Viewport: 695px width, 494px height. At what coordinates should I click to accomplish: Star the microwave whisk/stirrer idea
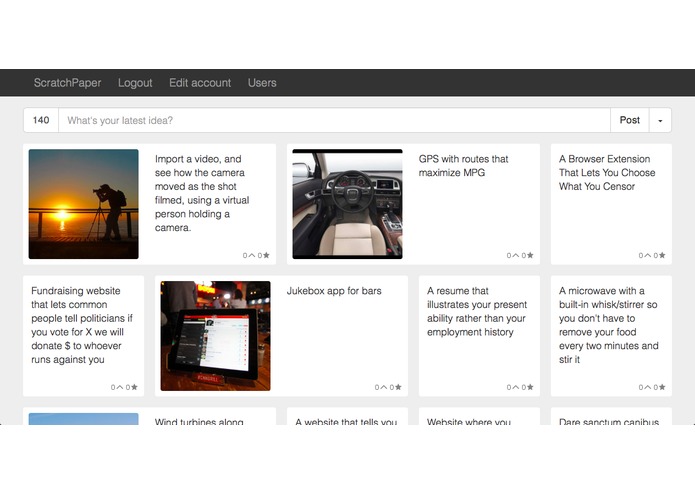(662, 387)
